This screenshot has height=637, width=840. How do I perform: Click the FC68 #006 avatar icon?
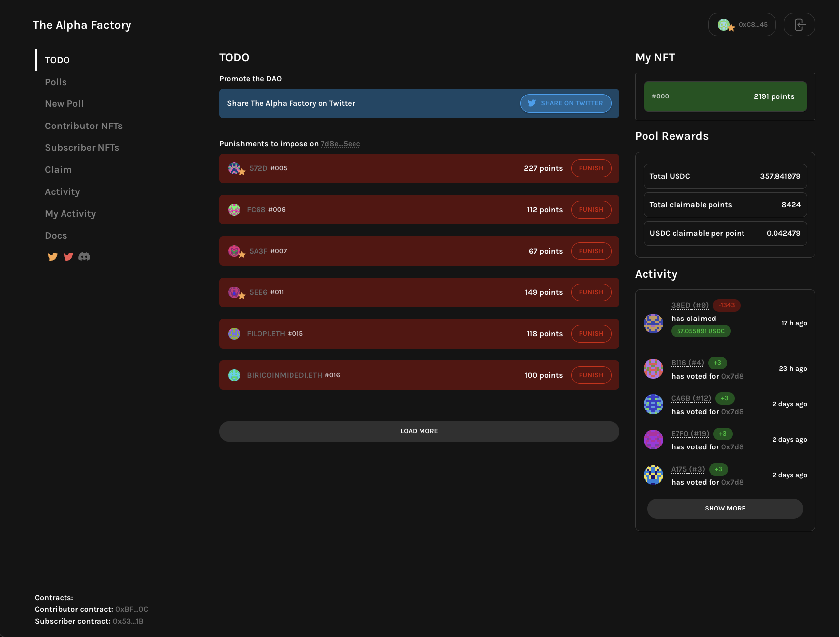(x=234, y=210)
